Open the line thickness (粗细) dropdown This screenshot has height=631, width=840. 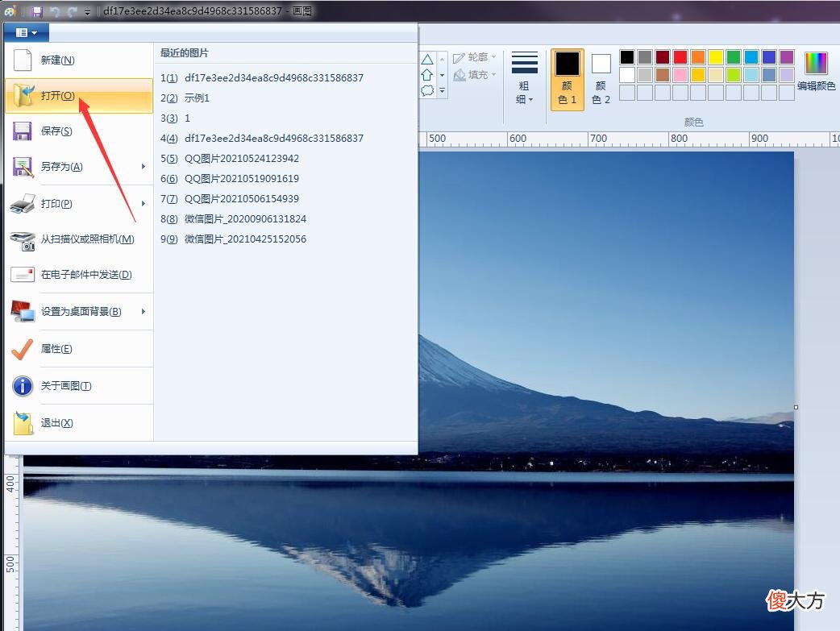pos(525,78)
